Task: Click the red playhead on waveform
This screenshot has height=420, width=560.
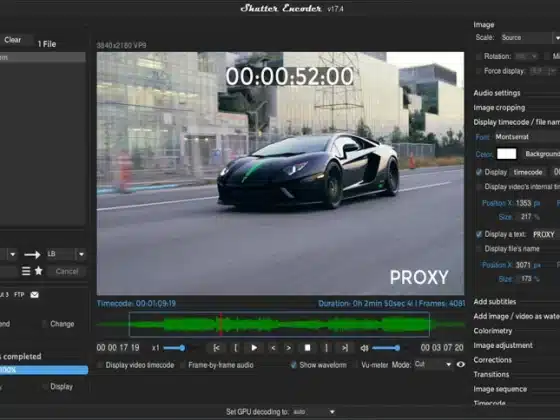Action: tap(221, 324)
